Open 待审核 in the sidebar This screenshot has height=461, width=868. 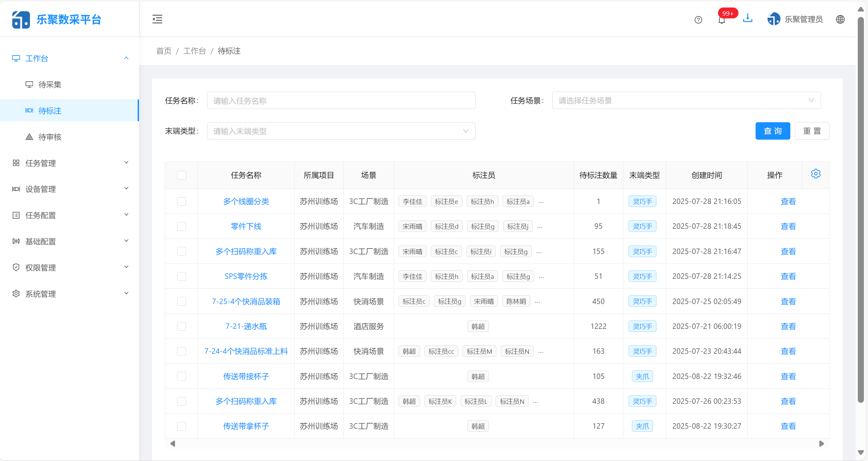pos(49,137)
